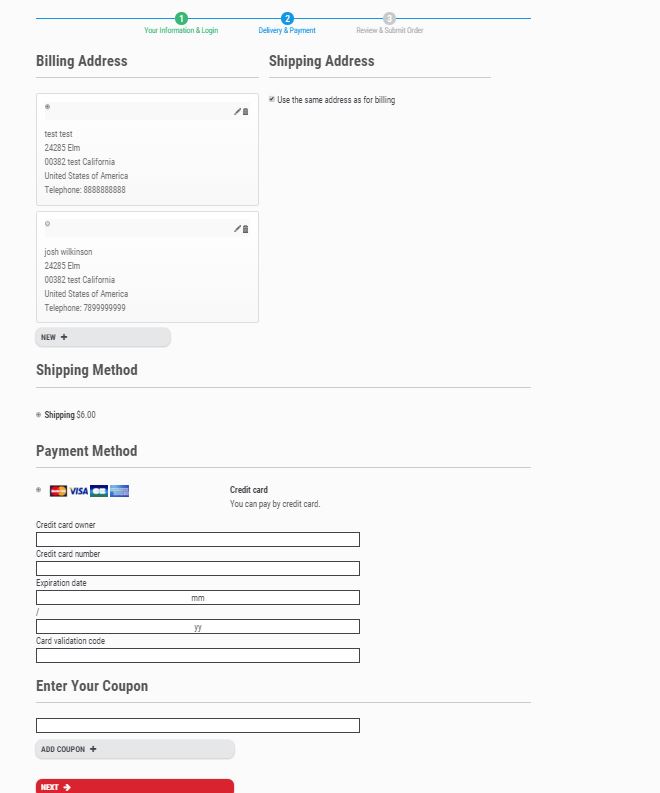This screenshot has width=660, height=793.
Task: Proceed with the red Next button
Action: (x=134, y=787)
